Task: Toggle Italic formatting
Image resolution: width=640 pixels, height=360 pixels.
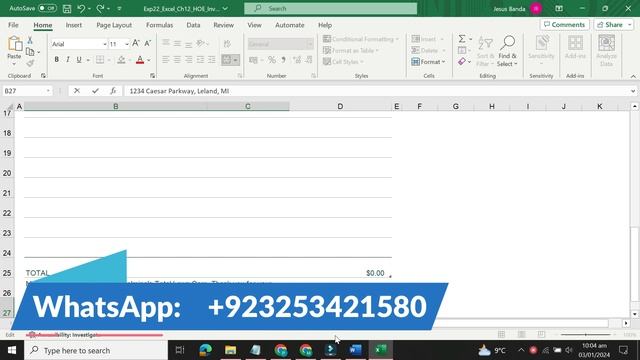Action: click(68, 60)
